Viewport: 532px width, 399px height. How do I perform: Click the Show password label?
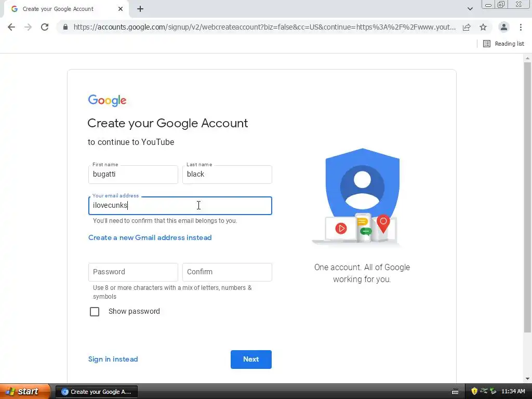(134, 311)
